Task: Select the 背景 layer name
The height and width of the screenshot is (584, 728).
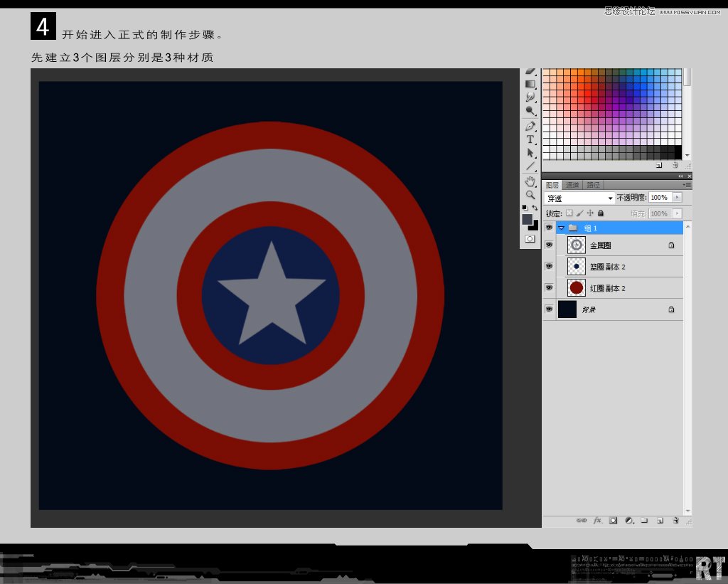Action: click(x=589, y=309)
